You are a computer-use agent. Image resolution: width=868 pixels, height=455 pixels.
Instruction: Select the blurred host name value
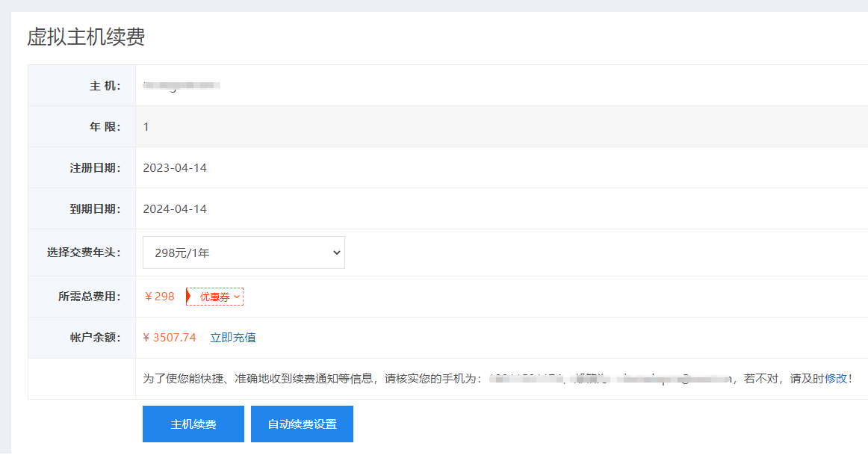click(182, 86)
